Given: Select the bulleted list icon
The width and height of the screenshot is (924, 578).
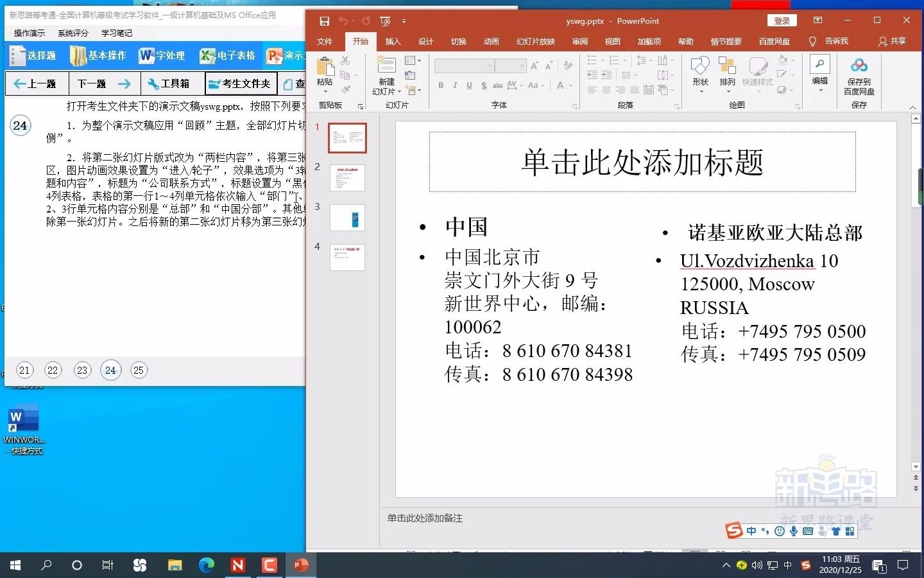Looking at the screenshot, I should tap(591, 60).
